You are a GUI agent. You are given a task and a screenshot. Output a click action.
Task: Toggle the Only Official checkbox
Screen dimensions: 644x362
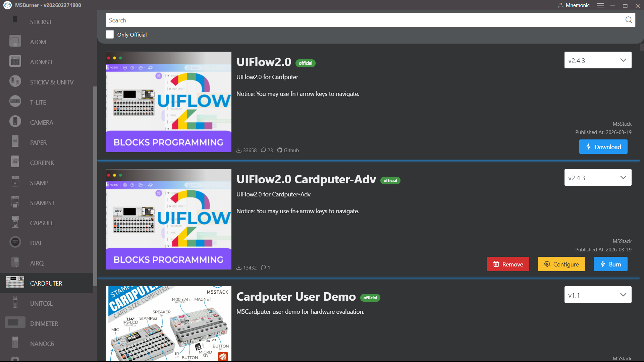pos(110,35)
